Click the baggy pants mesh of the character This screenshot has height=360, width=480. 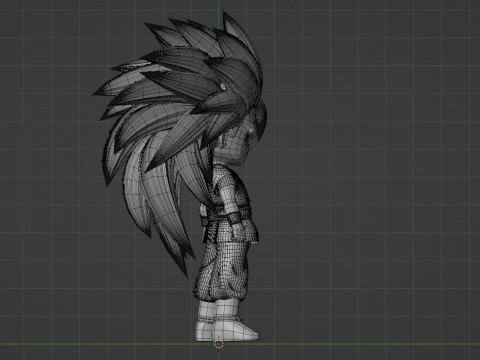point(223,272)
